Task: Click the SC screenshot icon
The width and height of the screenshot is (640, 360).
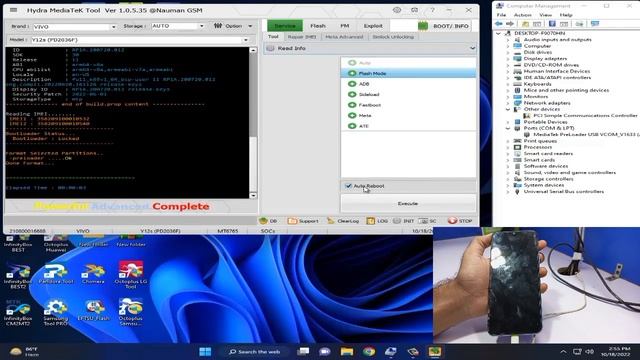Action: [423, 221]
